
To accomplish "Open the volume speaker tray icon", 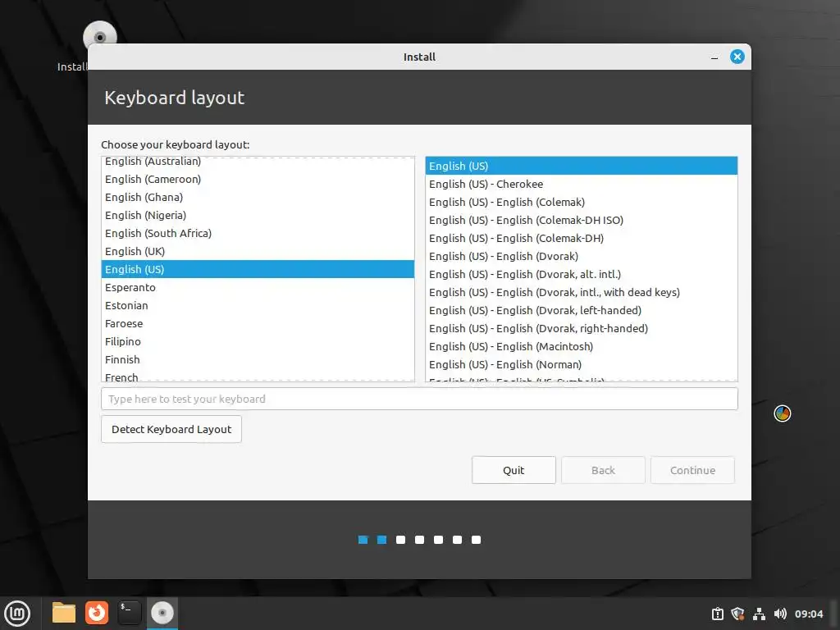I will click(780, 614).
